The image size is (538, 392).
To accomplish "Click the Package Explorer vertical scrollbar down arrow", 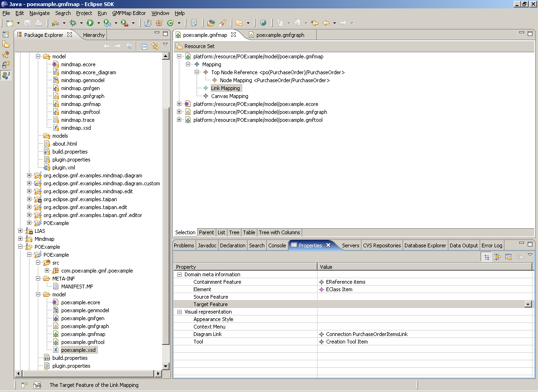I will pyautogui.click(x=166, y=366).
